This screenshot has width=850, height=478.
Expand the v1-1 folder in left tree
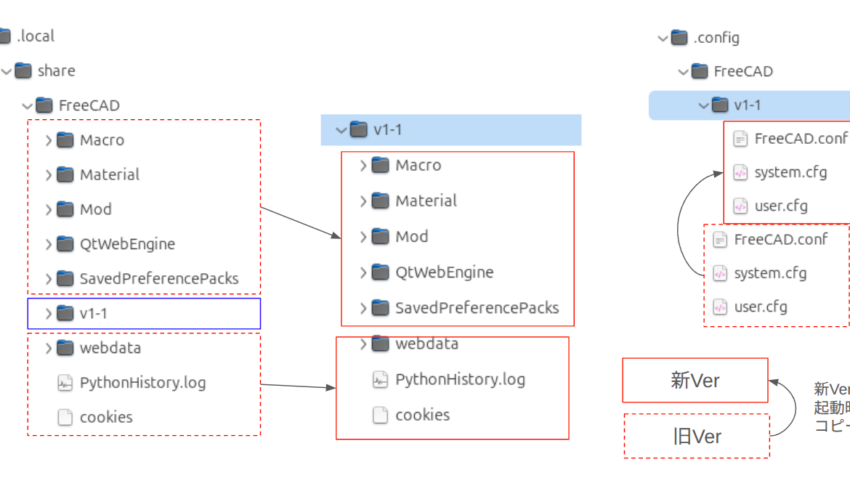[48, 314]
